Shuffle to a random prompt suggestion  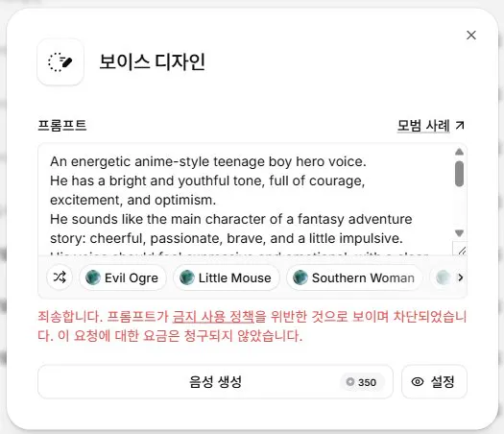pyautogui.click(x=60, y=277)
